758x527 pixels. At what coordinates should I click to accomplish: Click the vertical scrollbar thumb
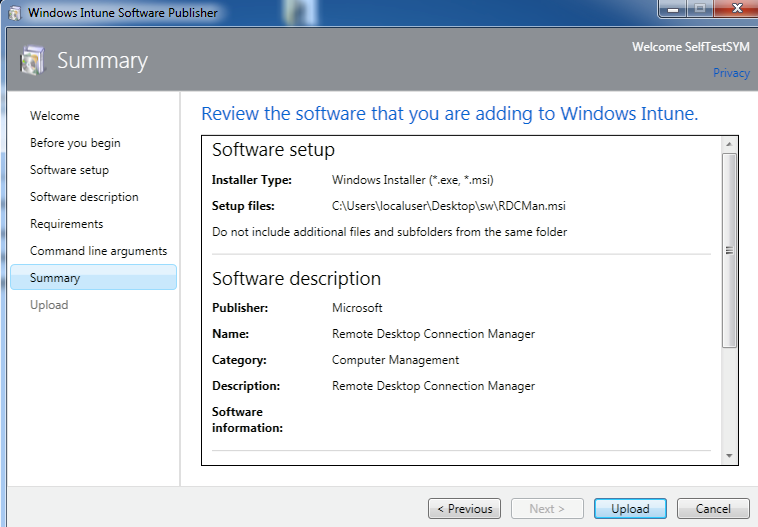[x=729, y=250]
